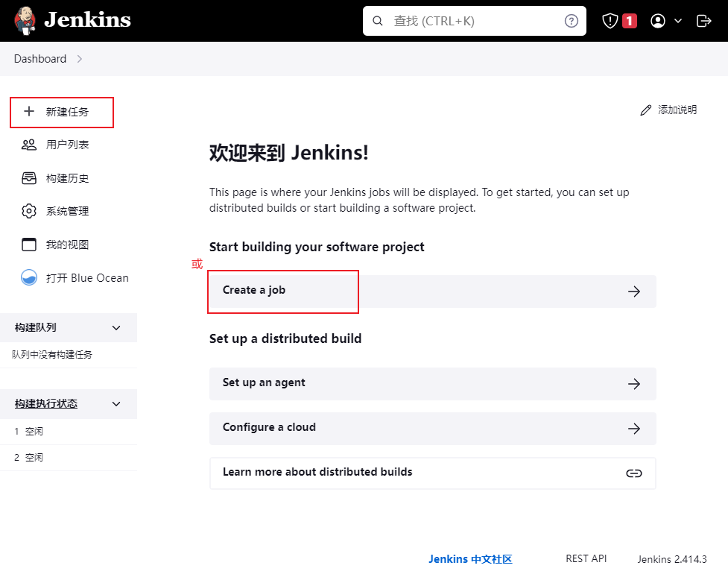728x583 pixels.
Task: Open 用户列表 sidebar item
Action: pyautogui.click(x=67, y=145)
